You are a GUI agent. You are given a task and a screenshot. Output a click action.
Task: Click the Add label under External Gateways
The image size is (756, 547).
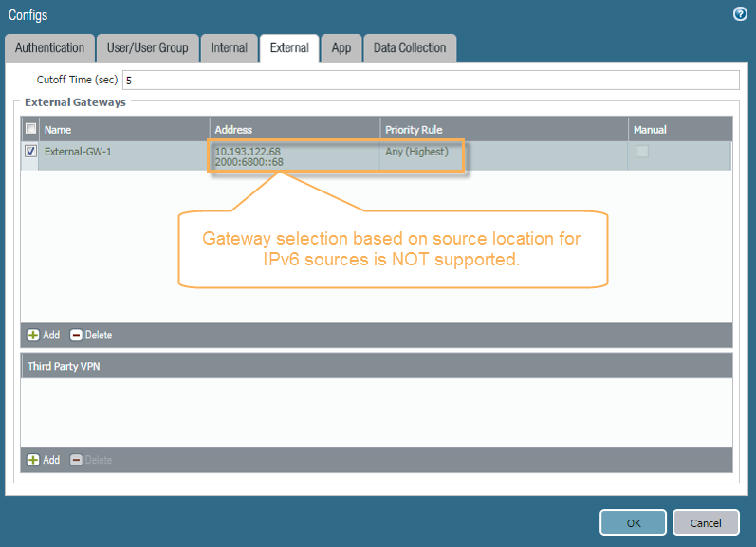click(x=51, y=335)
